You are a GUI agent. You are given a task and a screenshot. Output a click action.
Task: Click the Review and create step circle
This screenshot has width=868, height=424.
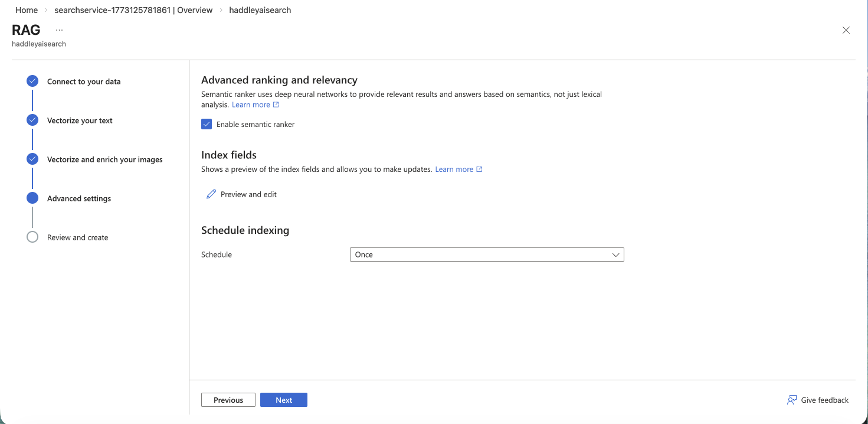tap(32, 236)
